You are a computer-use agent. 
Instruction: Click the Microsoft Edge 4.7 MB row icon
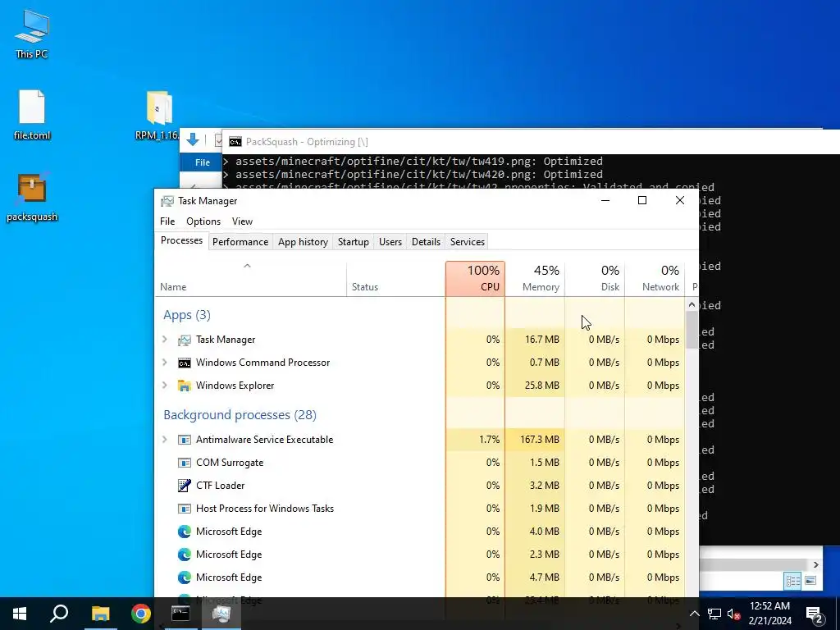(x=185, y=577)
